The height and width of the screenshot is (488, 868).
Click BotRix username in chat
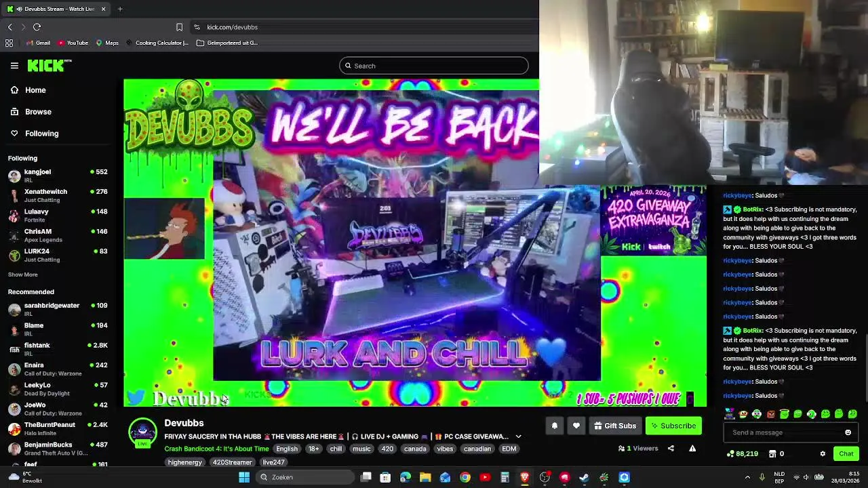[x=752, y=209]
